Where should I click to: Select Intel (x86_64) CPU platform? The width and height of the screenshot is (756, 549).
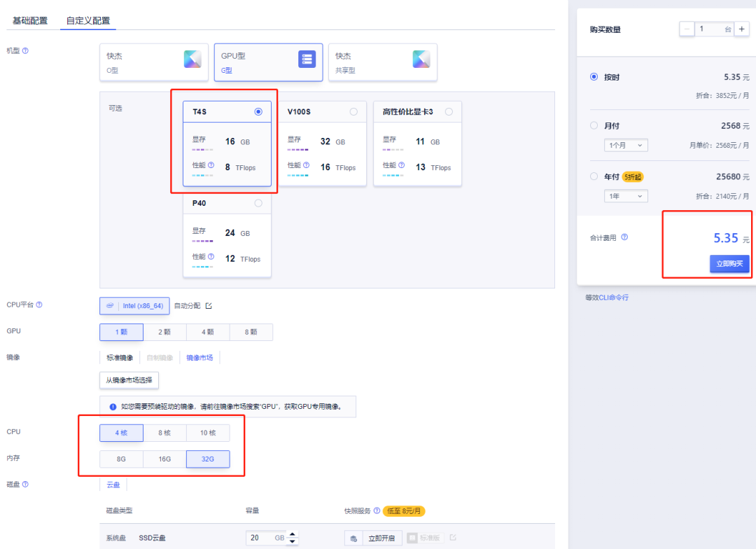point(134,306)
